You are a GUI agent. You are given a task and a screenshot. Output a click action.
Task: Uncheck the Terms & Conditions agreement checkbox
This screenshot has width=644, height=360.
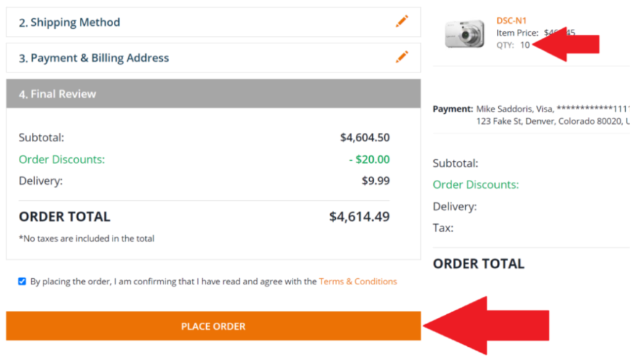22,281
